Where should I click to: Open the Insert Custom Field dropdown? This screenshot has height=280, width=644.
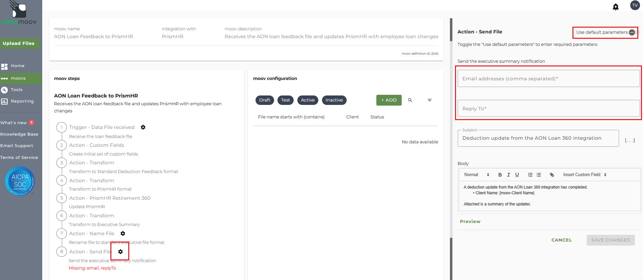[585, 175]
